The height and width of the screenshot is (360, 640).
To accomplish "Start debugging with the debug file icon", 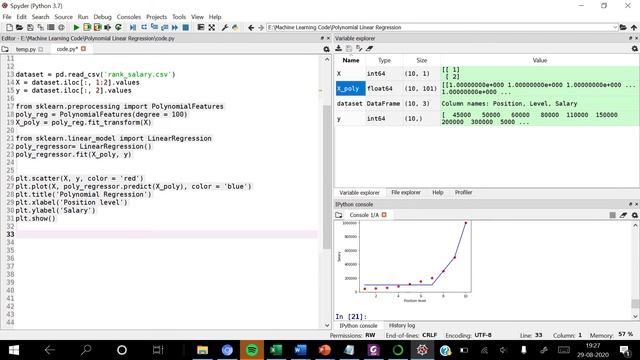I will click(133, 27).
